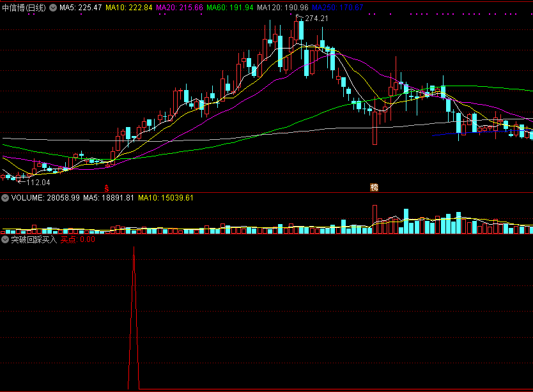Image resolution: width=533 pixels, height=392 pixels.
Task: Click the MA10: 222.84 price label
Action: [x=129, y=8]
